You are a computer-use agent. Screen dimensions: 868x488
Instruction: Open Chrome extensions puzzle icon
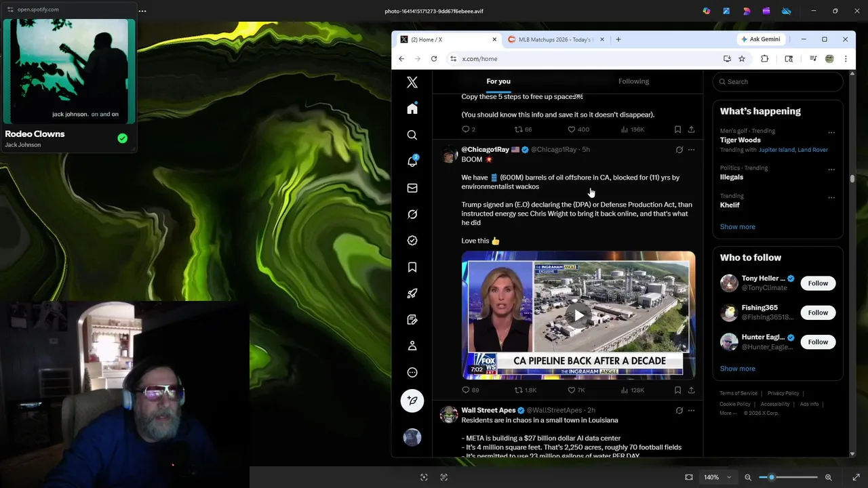tap(765, 59)
